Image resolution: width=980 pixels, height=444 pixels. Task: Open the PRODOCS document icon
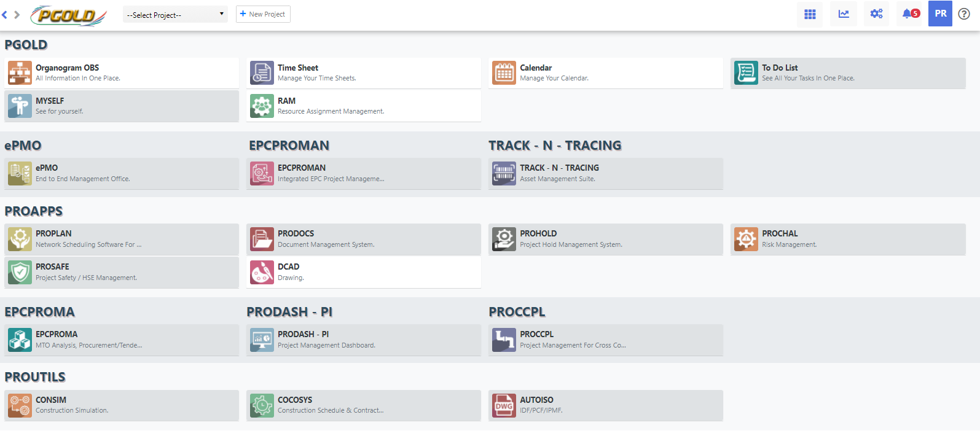[262, 239]
